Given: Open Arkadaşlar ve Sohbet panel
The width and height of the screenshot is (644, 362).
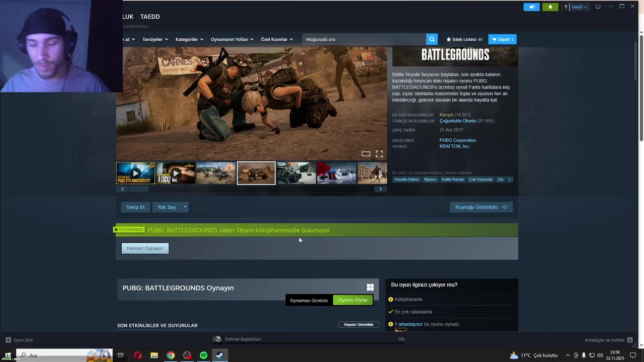Looking at the screenshot, I should click(x=608, y=340).
